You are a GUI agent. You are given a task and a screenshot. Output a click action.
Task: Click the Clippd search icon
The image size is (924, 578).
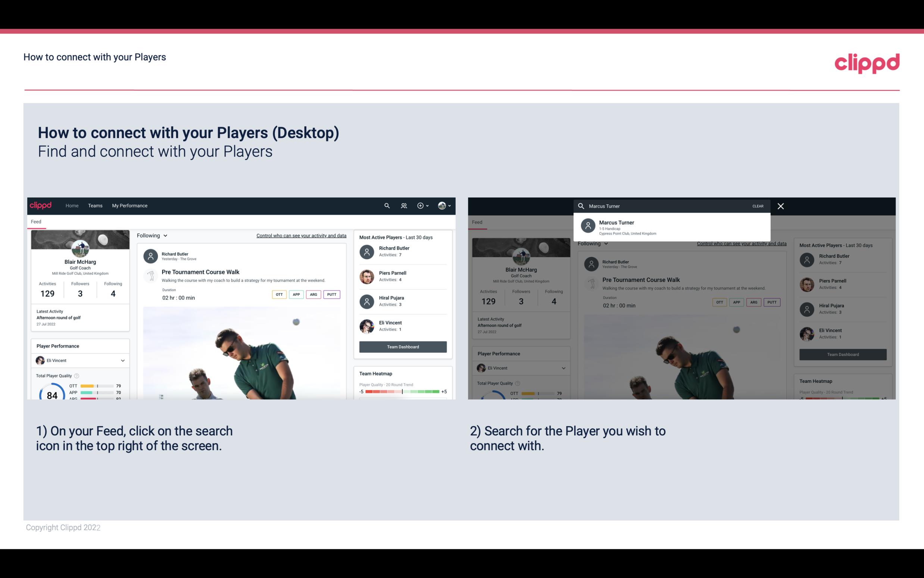386,206
